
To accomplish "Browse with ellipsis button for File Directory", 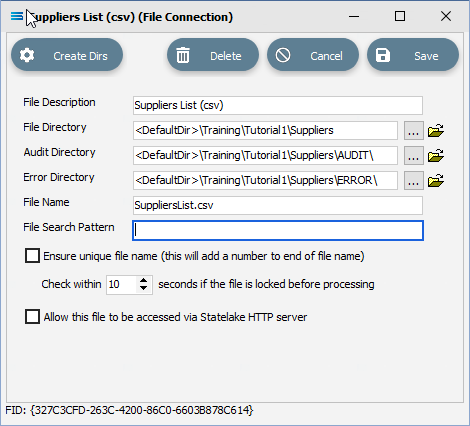I will (x=414, y=130).
